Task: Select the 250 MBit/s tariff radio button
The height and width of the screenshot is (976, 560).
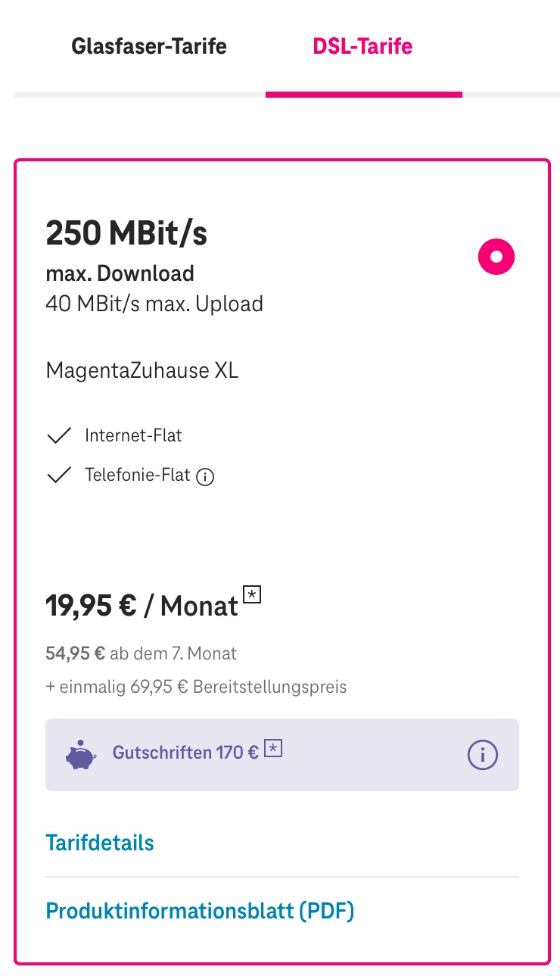Action: (496, 257)
